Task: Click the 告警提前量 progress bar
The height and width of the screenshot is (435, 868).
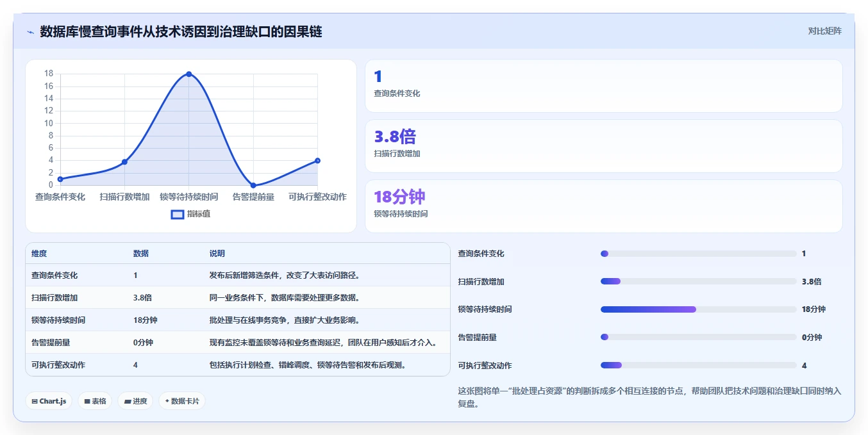Action: point(698,337)
